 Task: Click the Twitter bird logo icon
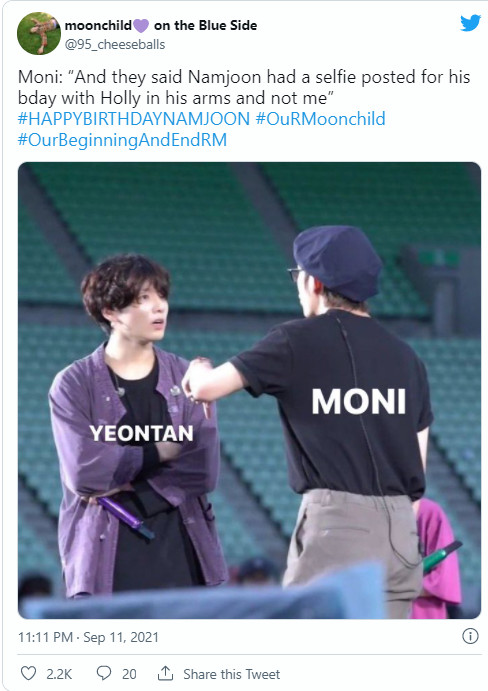pyautogui.click(x=470, y=23)
